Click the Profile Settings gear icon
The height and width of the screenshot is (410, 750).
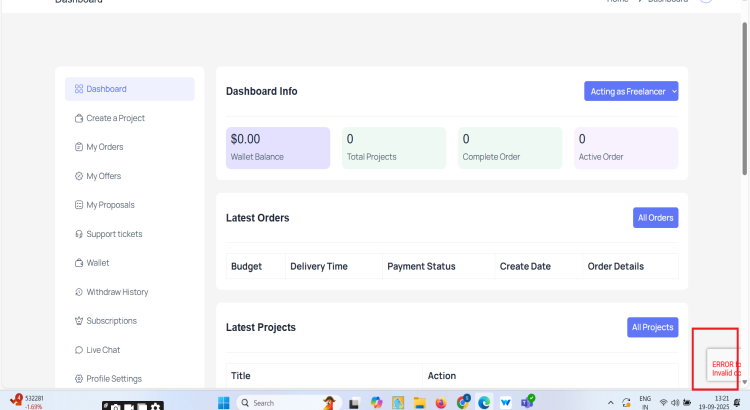tap(79, 379)
